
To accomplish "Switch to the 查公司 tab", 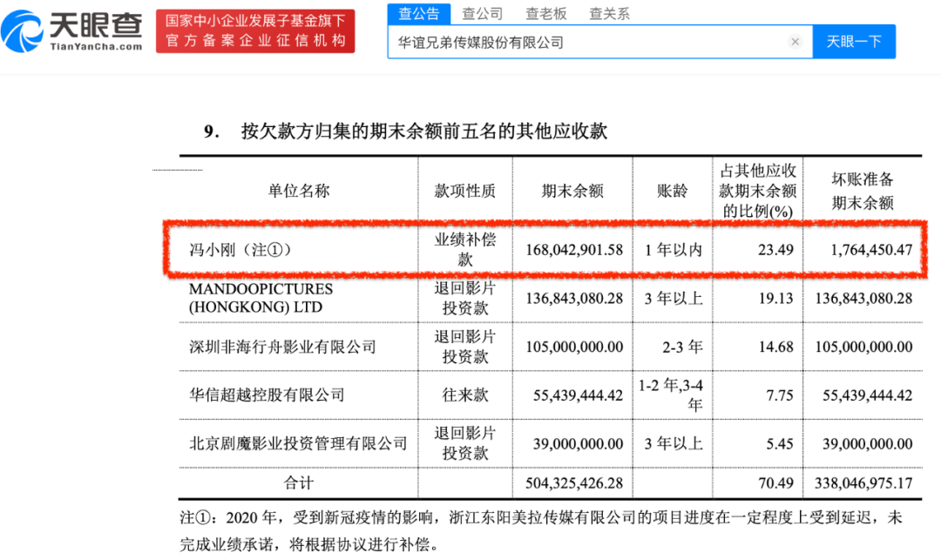I will click(484, 13).
